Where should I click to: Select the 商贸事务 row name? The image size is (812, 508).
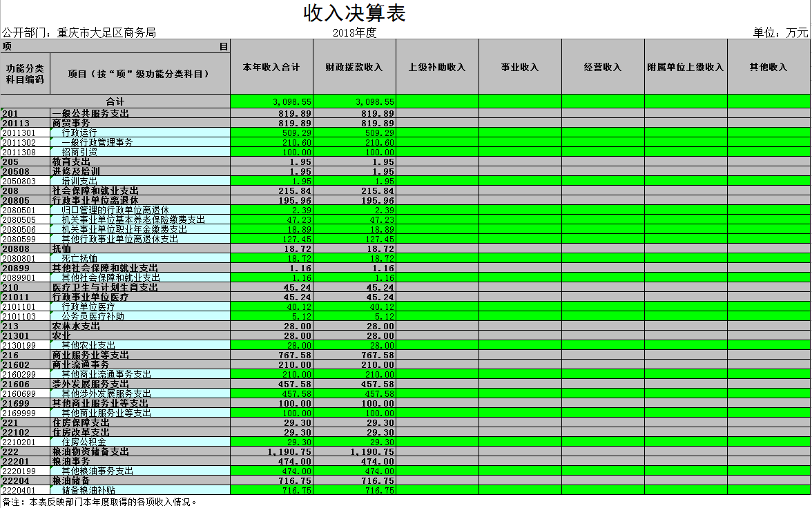point(71,124)
